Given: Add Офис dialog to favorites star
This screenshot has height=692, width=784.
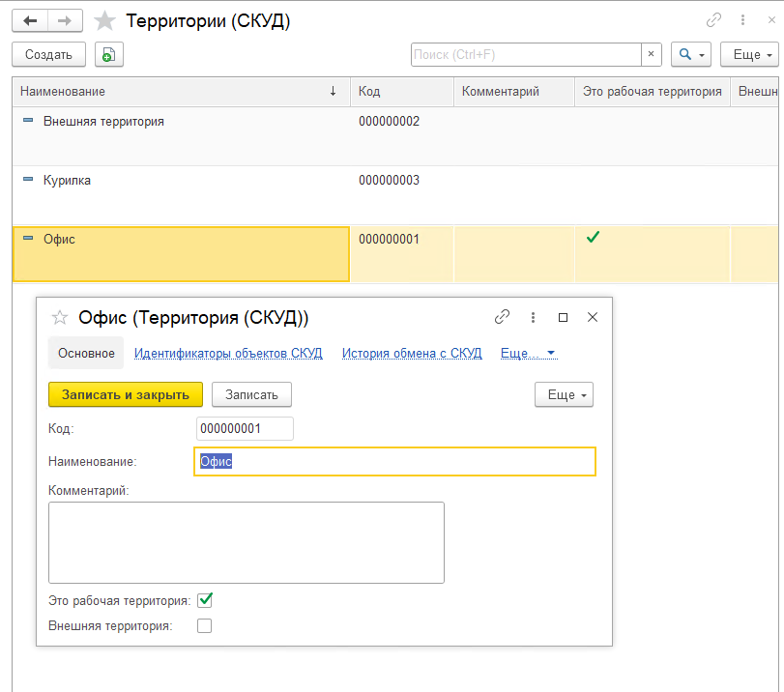Looking at the screenshot, I should pos(60,317).
